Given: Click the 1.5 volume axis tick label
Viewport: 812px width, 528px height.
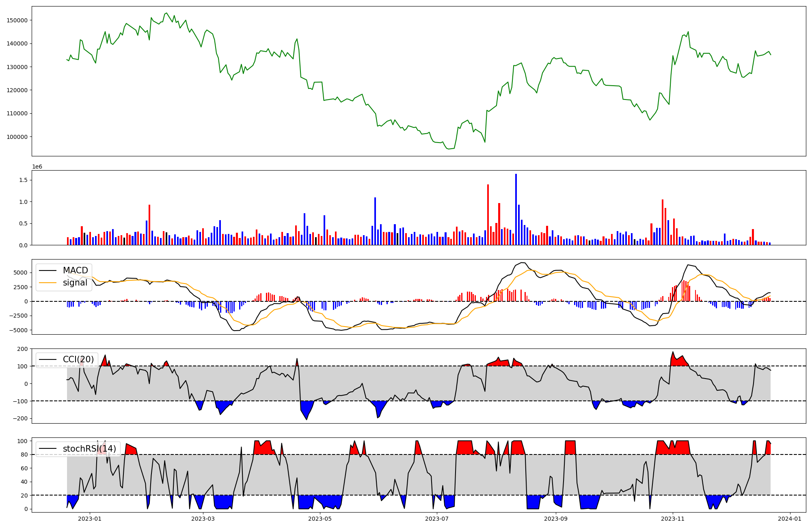Looking at the screenshot, I should pyautogui.click(x=23, y=180).
